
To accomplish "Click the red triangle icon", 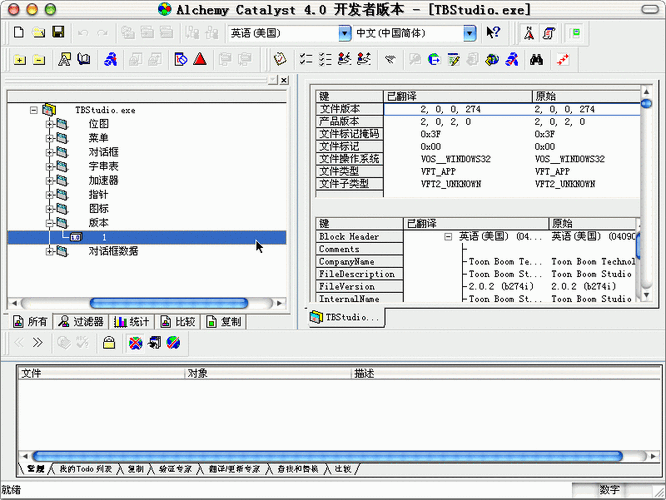I will click(200, 59).
